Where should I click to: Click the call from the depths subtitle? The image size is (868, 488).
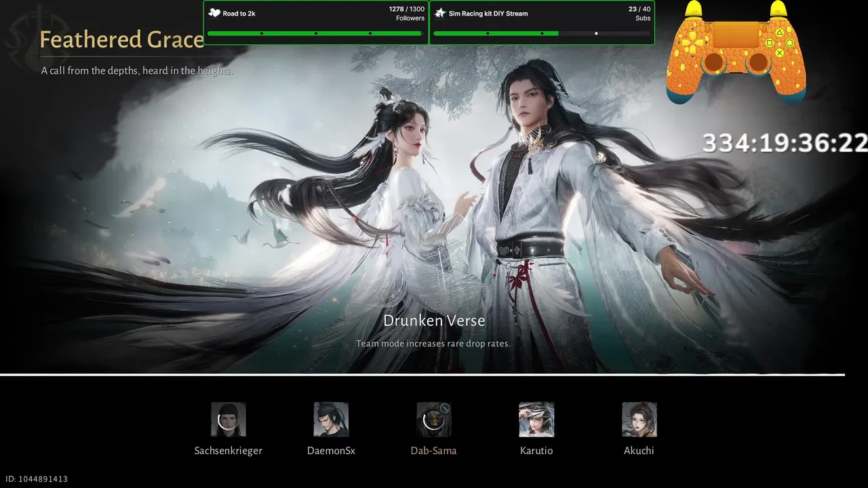tap(136, 70)
